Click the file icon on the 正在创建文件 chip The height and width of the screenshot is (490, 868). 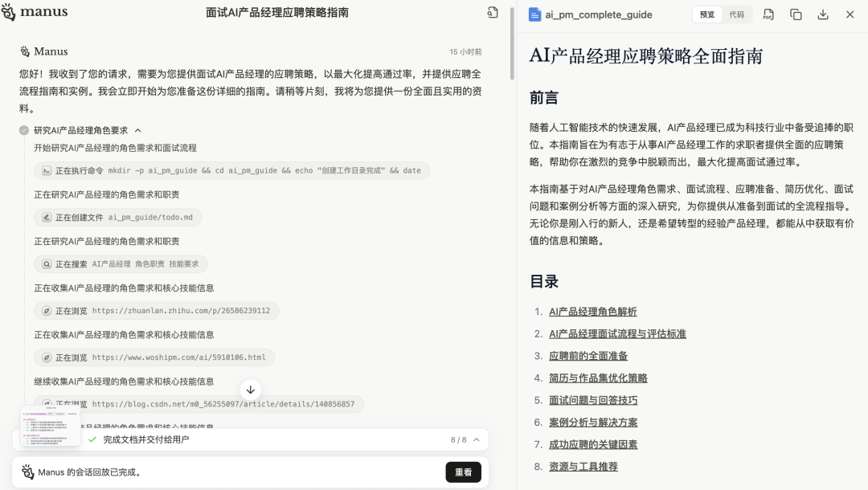tap(47, 217)
